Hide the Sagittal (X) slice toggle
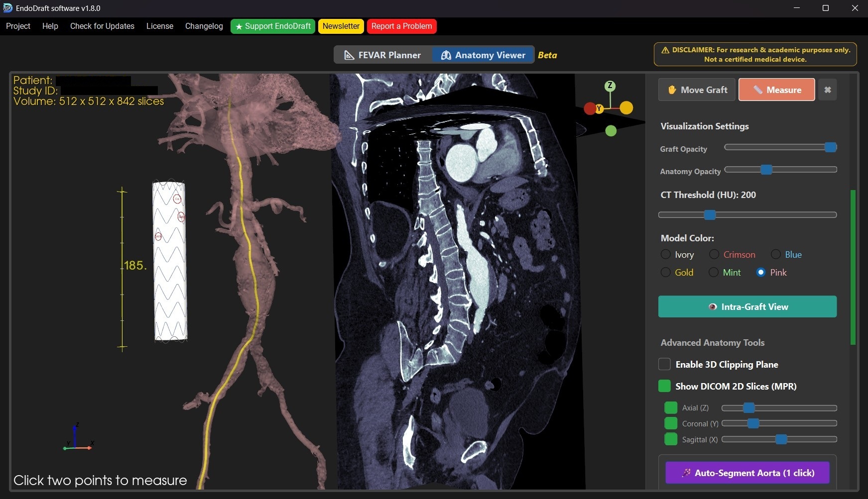868x499 pixels. pos(671,439)
